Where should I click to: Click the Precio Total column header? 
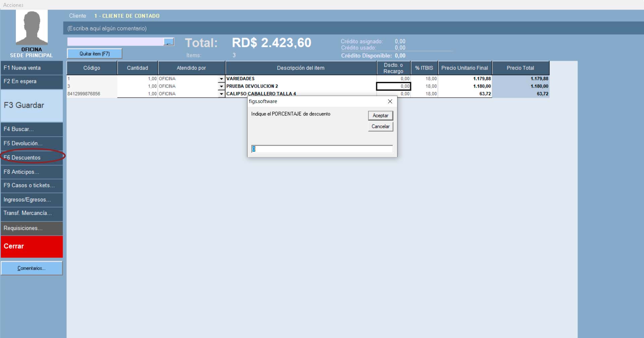(520, 68)
